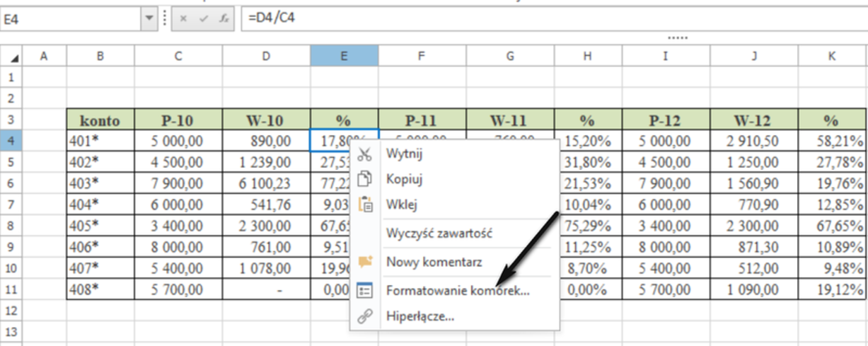Choose 'Wyczyść zawartość' from context menu

(439, 233)
